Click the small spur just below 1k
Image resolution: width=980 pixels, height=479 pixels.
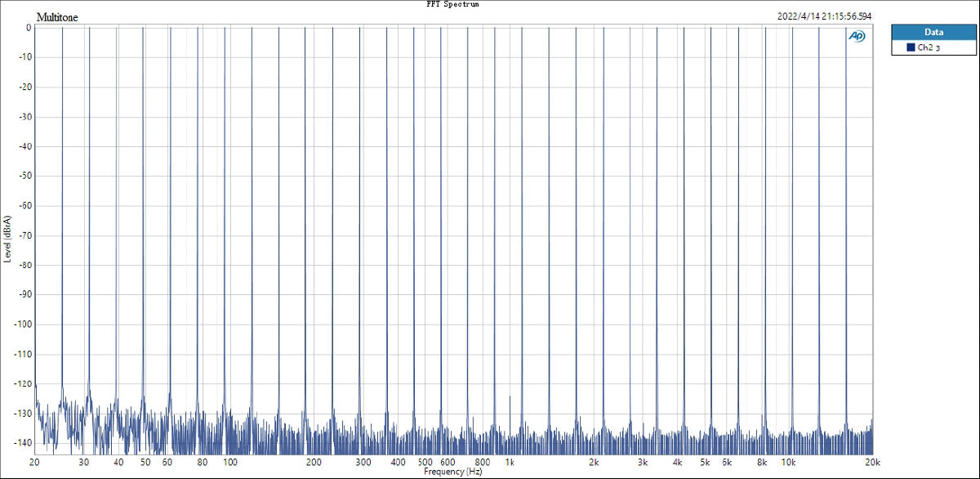click(x=510, y=399)
